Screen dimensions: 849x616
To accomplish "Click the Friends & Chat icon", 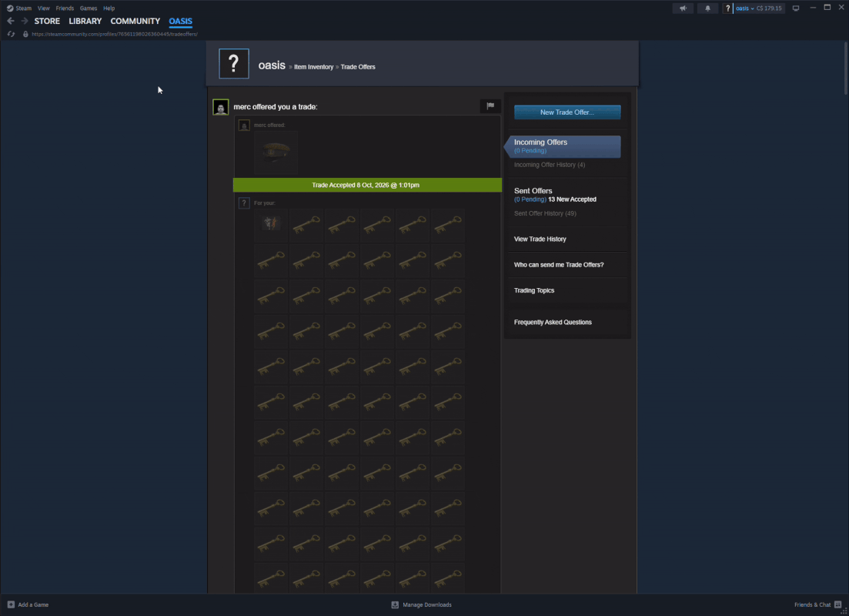I will click(837, 604).
